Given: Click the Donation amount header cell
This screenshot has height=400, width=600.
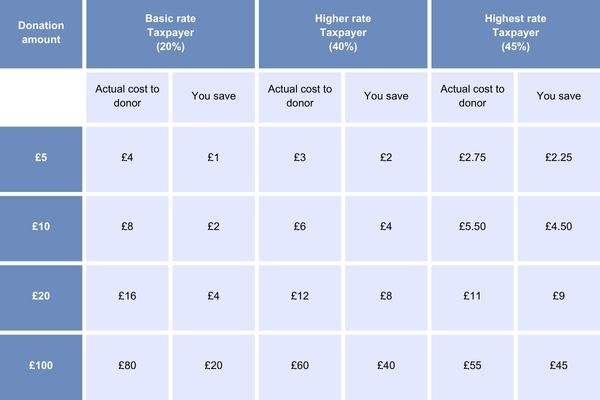Looking at the screenshot, I should (41, 34).
